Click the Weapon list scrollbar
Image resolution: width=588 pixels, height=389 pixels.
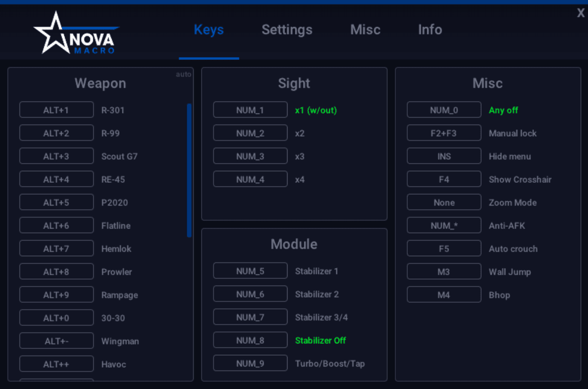pyautogui.click(x=189, y=170)
